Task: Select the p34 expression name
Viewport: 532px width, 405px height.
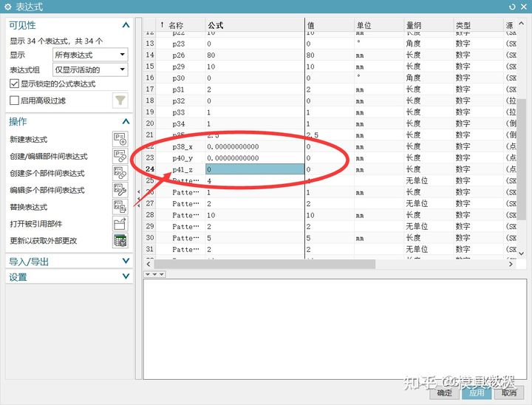Action: tap(179, 124)
